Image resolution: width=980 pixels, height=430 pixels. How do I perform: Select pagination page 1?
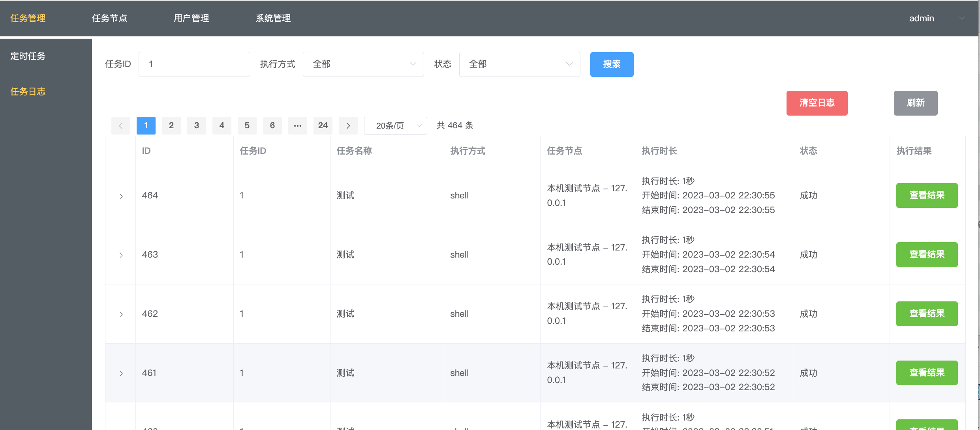click(146, 125)
